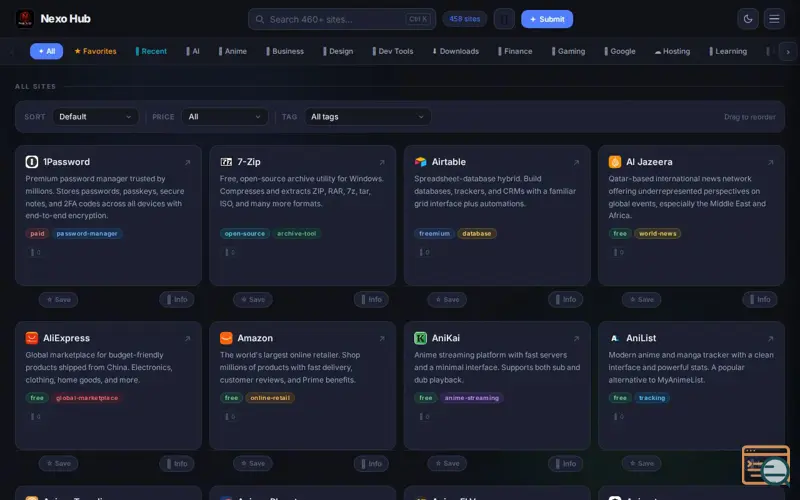
Task: Focus the Search 460+ sites field
Action: click(x=342, y=19)
